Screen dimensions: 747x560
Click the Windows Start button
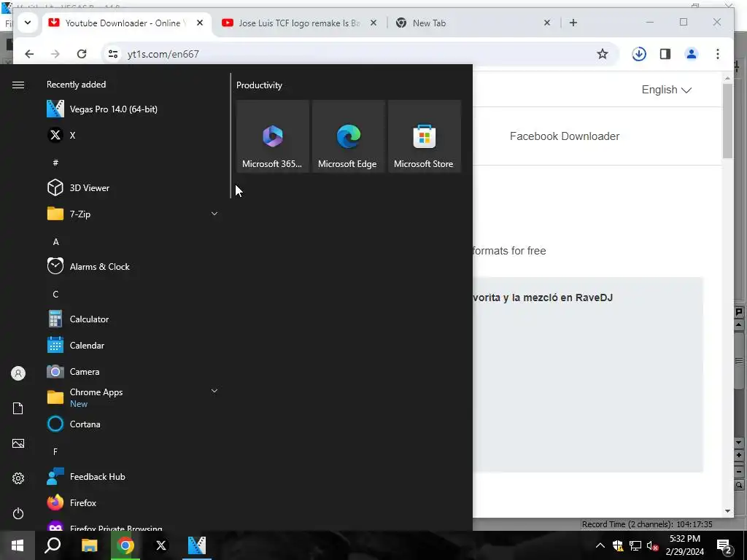pyautogui.click(x=18, y=545)
